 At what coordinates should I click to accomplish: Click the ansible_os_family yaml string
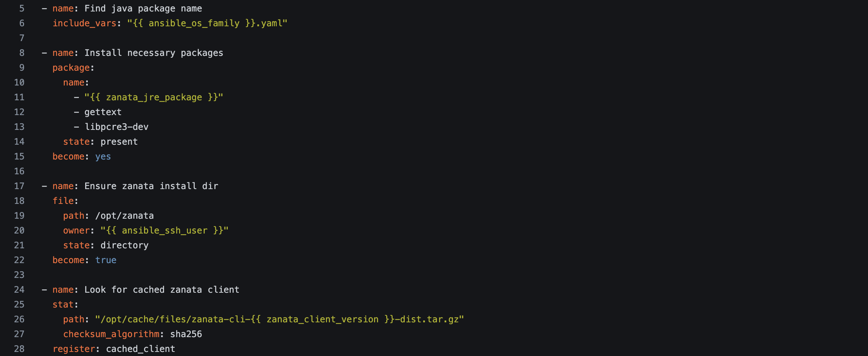click(x=207, y=23)
